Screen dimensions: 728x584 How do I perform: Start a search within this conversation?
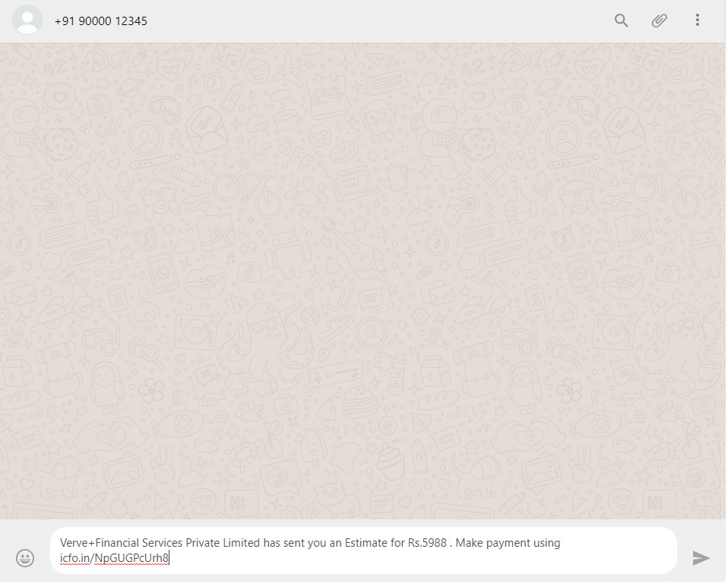coord(620,21)
